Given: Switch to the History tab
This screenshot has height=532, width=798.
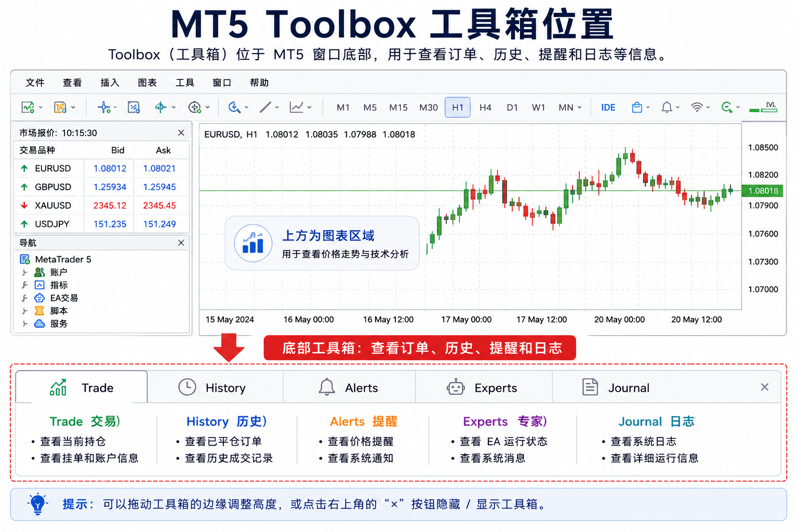Looking at the screenshot, I should pyautogui.click(x=215, y=388).
